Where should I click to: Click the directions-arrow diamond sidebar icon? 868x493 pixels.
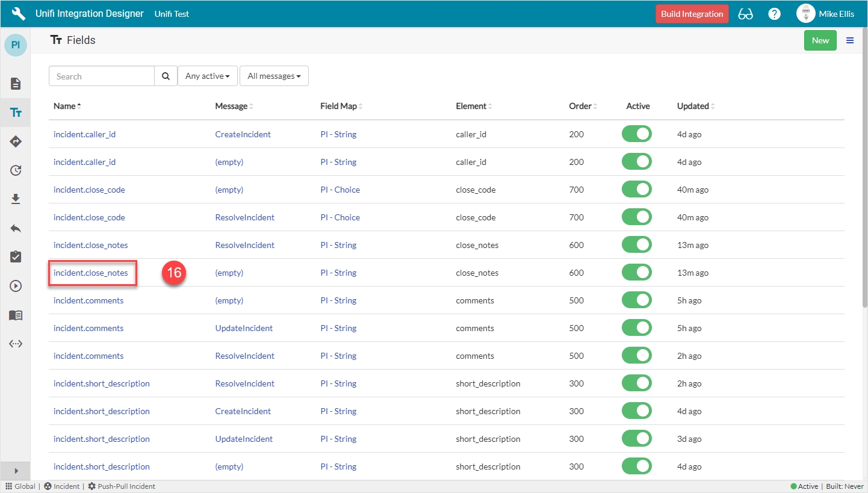[16, 141]
